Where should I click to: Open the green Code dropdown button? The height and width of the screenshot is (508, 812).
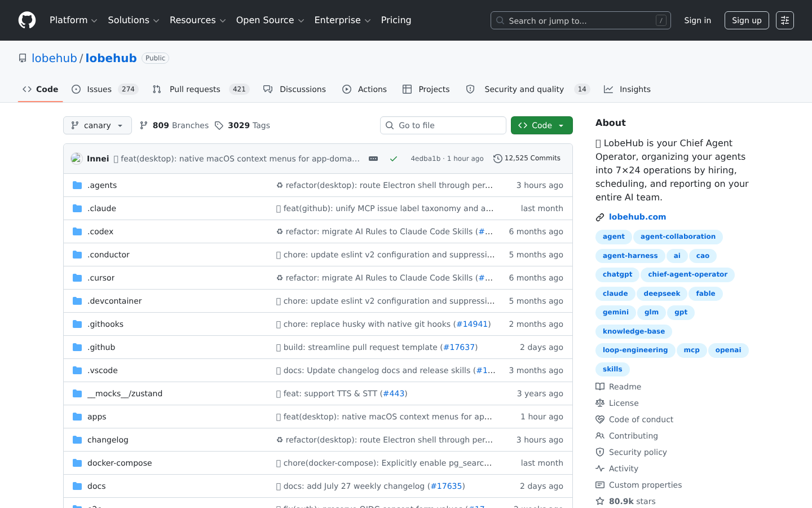pyautogui.click(x=542, y=125)
